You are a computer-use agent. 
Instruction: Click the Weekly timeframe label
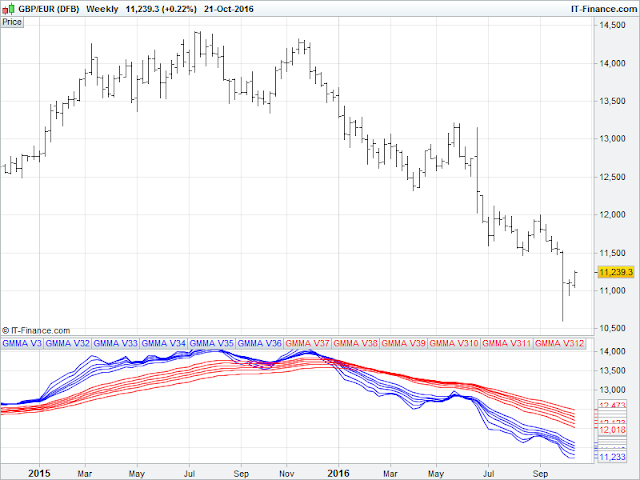102,9
